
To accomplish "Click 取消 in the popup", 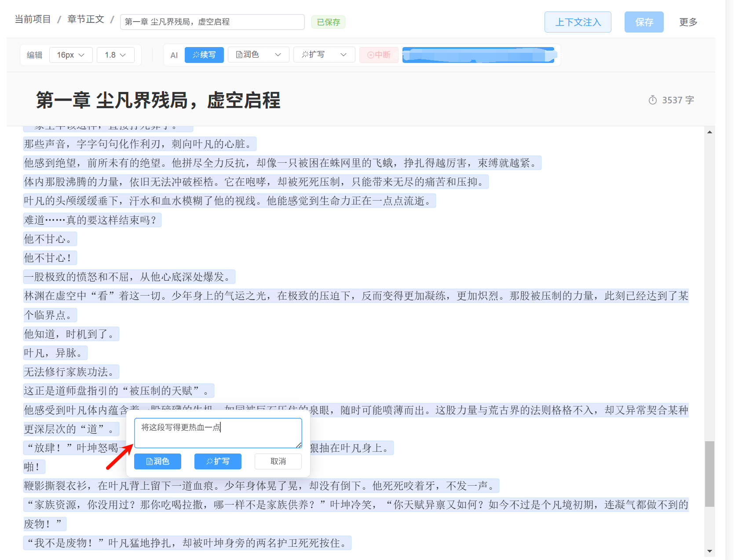I will [x=278, y=461].
